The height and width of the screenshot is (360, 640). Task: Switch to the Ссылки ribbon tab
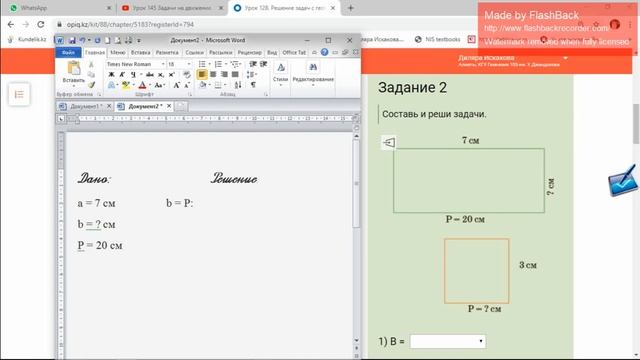point(194,52)
